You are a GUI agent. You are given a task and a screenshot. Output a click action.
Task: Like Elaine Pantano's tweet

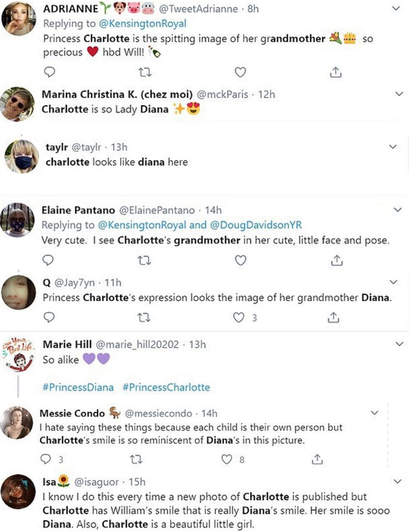(x=241, y=261)
